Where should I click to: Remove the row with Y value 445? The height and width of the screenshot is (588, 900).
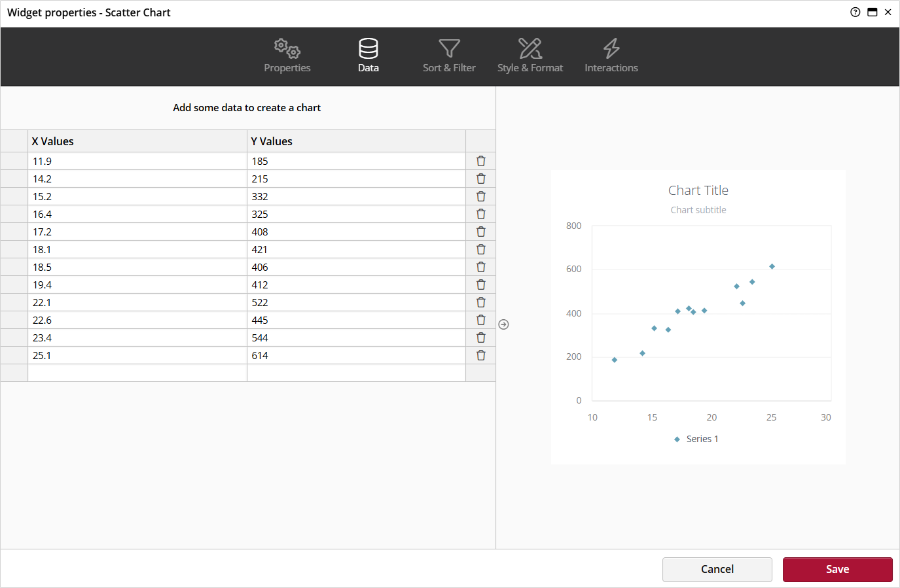[x=481, y=320]
